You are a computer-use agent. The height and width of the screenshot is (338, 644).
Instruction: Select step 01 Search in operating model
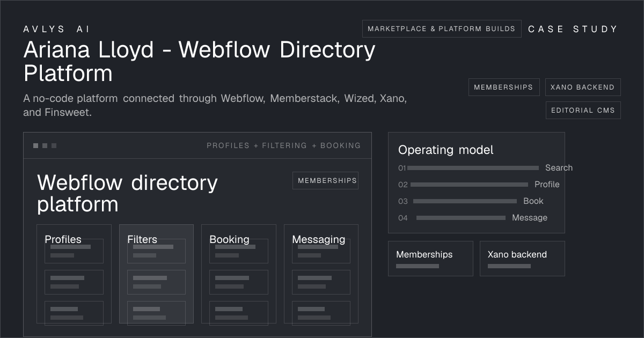(485, 168)
